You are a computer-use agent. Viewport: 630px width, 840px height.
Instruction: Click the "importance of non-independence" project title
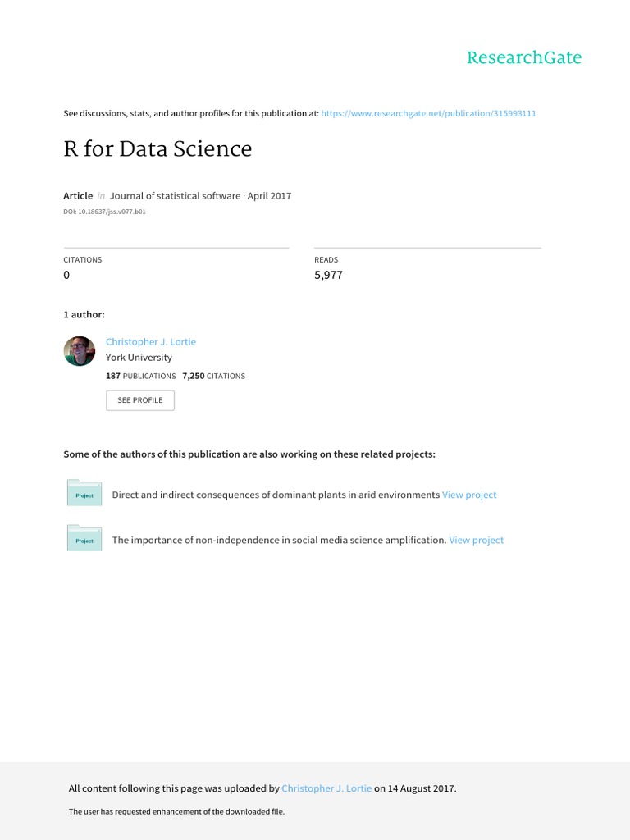pyautogui.click(x=279, y=540)
